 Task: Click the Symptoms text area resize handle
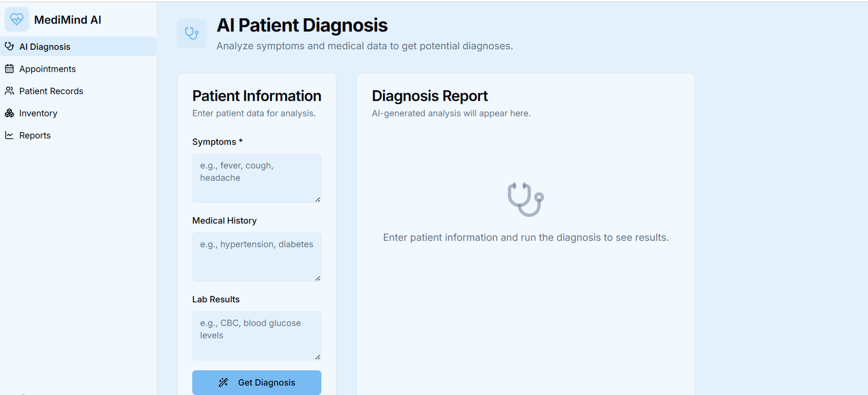click(318, 200)
